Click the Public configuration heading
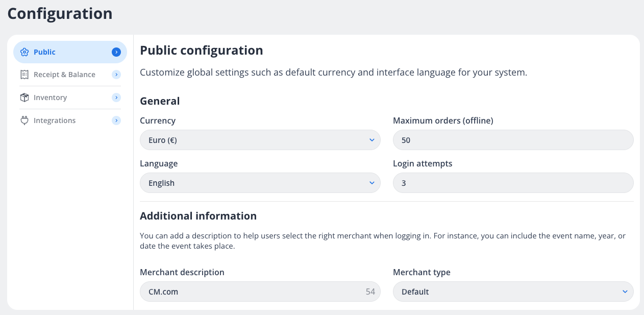 (202, 51)
